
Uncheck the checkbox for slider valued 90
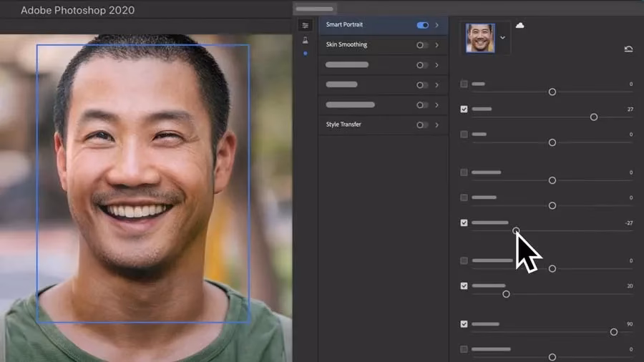point(464,324)
